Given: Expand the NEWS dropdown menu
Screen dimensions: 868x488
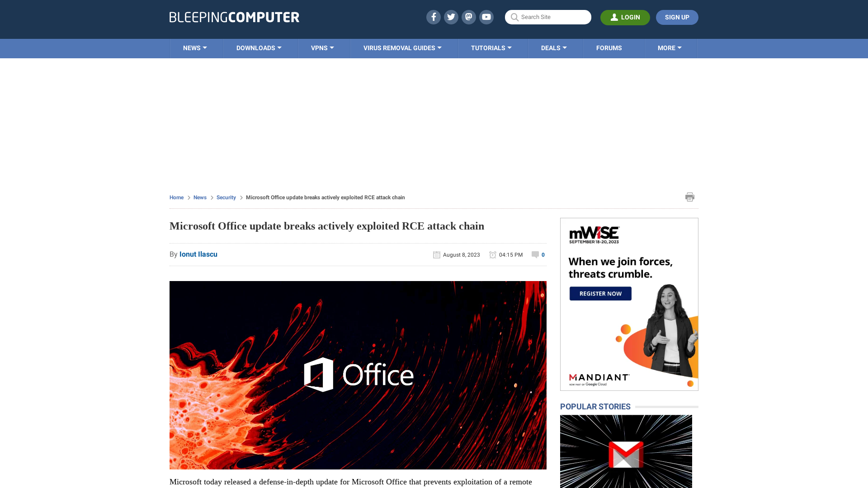Looking at the screenshot, I should pos(195,47).
